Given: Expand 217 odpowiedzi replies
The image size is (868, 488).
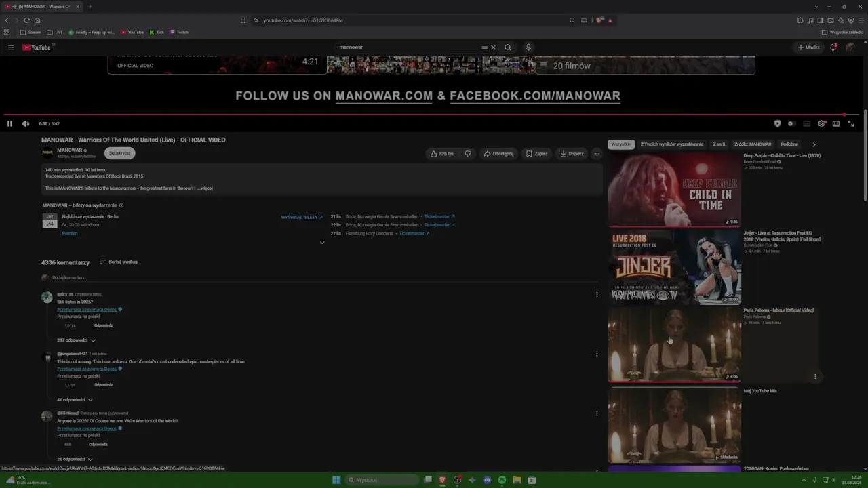Looking at the screenshot, I should click(x=76, y=340).
